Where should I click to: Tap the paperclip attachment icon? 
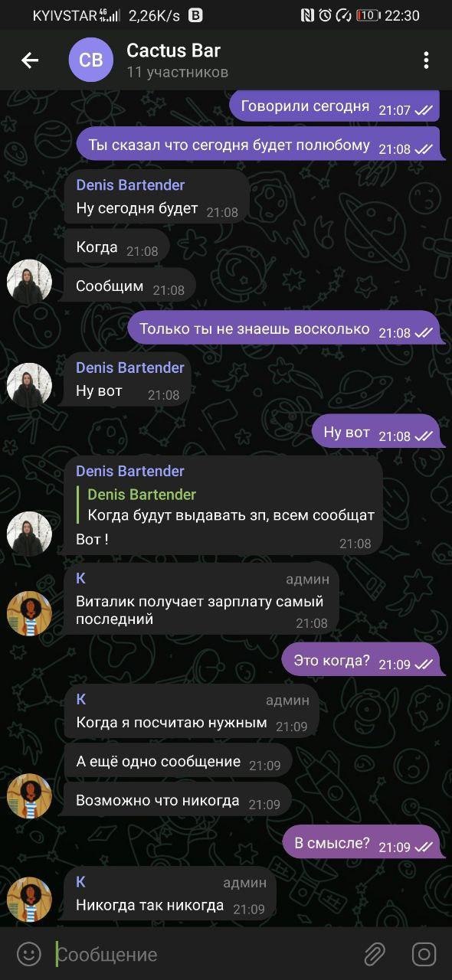[374, 954]
